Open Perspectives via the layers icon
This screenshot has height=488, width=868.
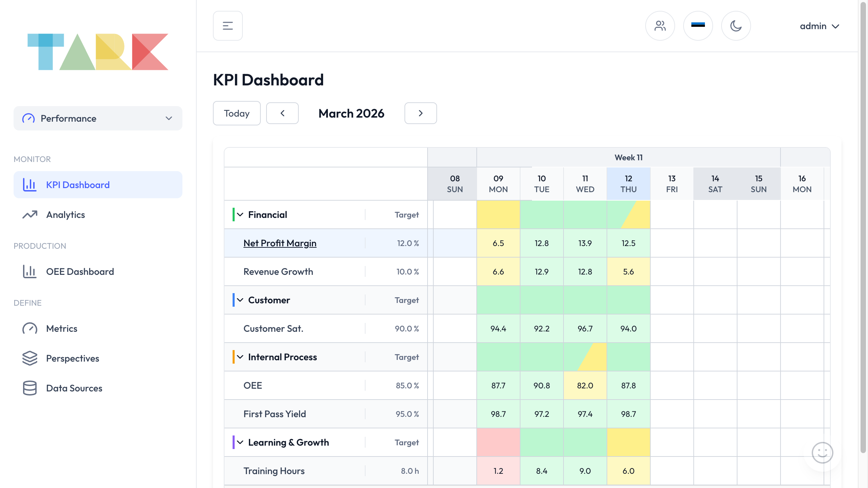30,358
